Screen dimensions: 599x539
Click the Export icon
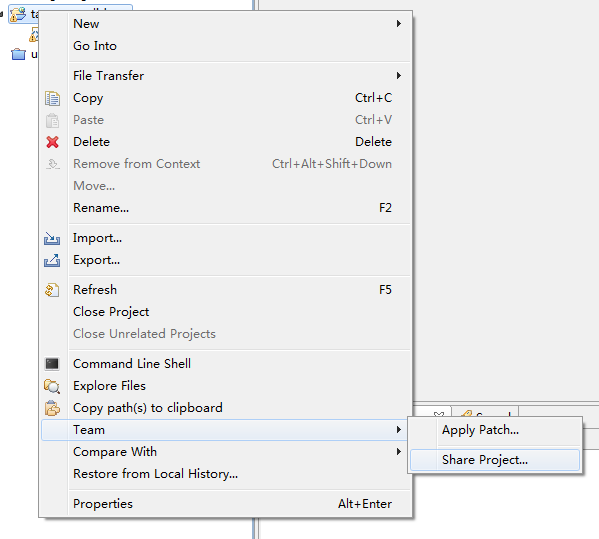(x=52, y=261)
